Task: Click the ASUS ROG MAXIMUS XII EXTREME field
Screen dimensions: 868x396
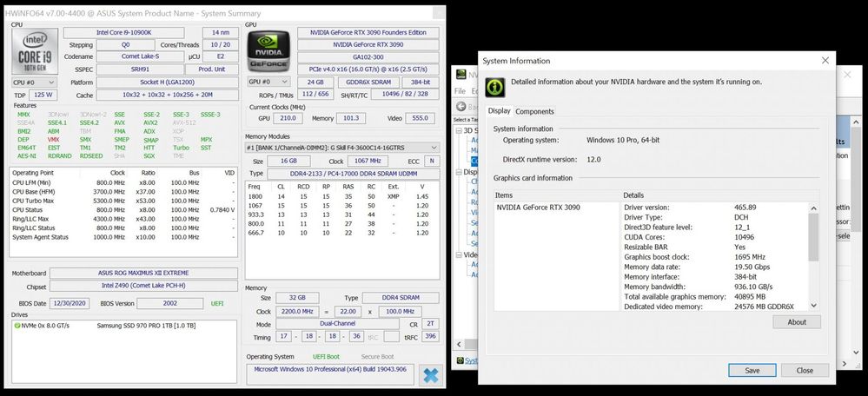Action: coord(143,274)
